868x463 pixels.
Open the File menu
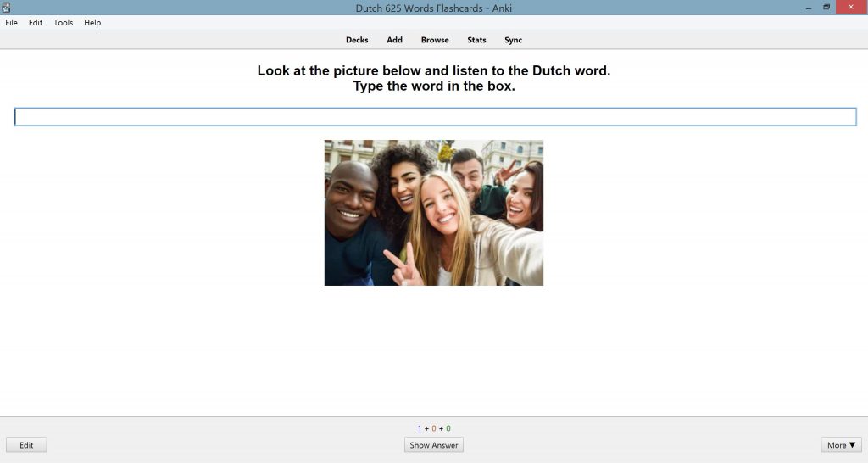click(x=11, y=23)
